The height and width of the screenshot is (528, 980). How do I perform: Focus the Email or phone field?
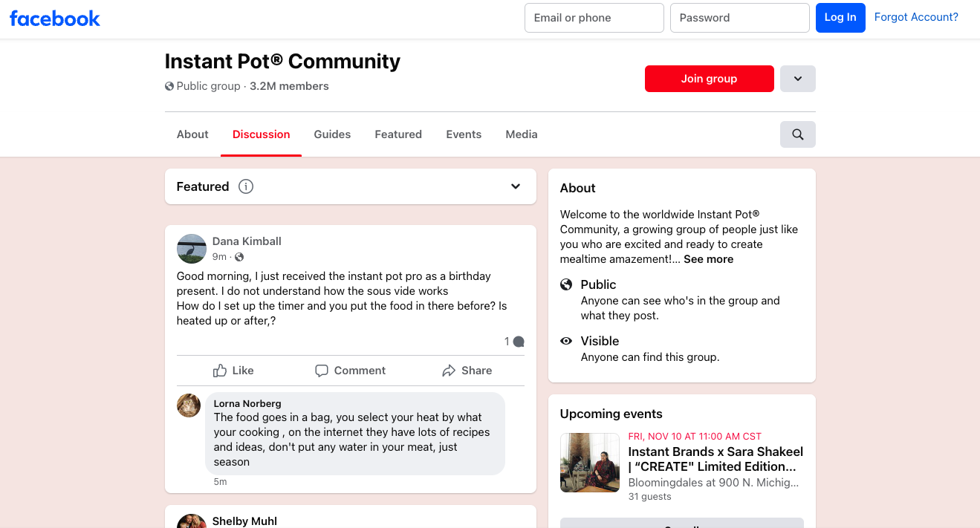click(x=594, y=18)
